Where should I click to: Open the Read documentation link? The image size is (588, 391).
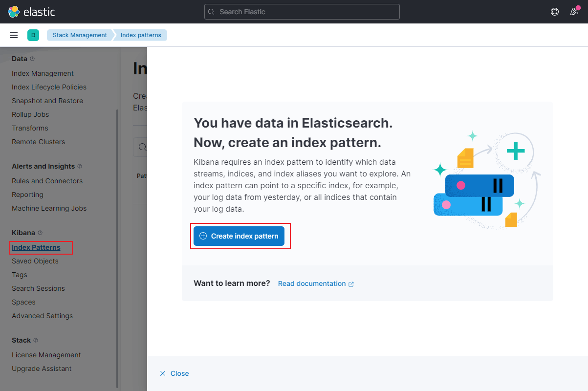[x=316, y=283]
